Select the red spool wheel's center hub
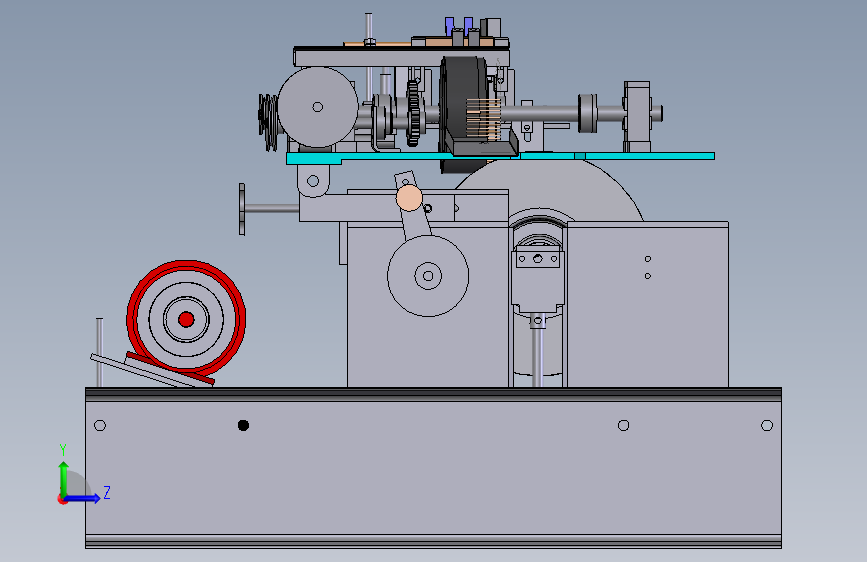The image size is (867, 562). pos(186,319)
